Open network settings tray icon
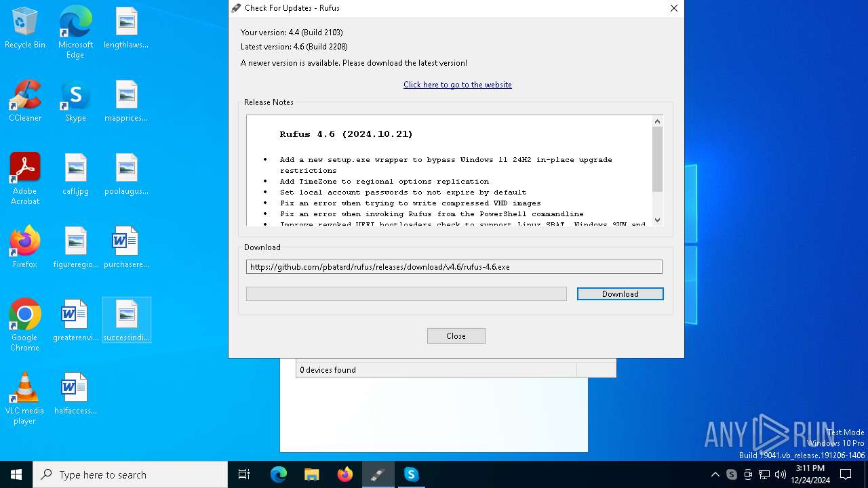 point(764,474)
